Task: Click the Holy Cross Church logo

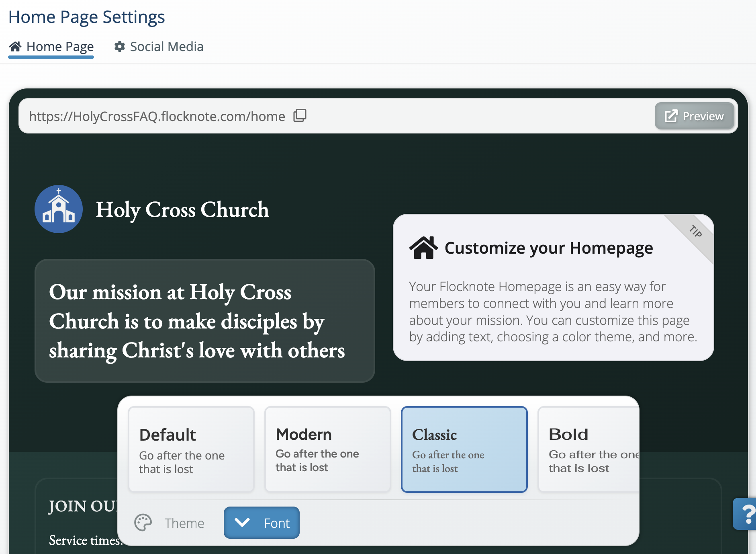Action: coord(59,209)
